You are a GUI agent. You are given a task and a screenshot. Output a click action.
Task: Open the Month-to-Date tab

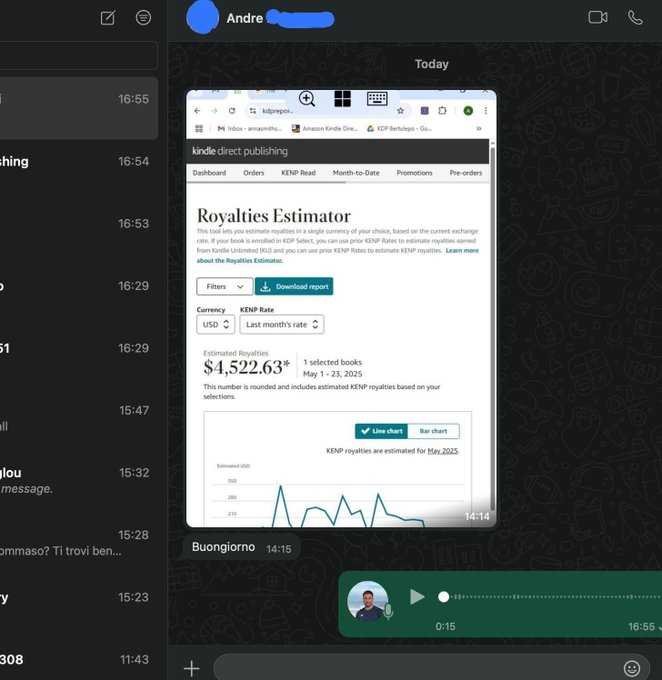pyautogui.click(x=356, y=173)
